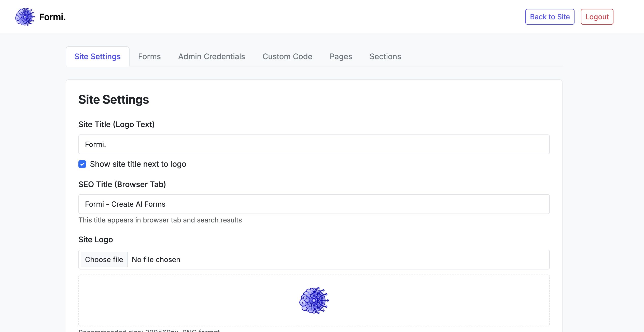Click the Back to Site button
The image size is (644, 332).
[550, 17]
